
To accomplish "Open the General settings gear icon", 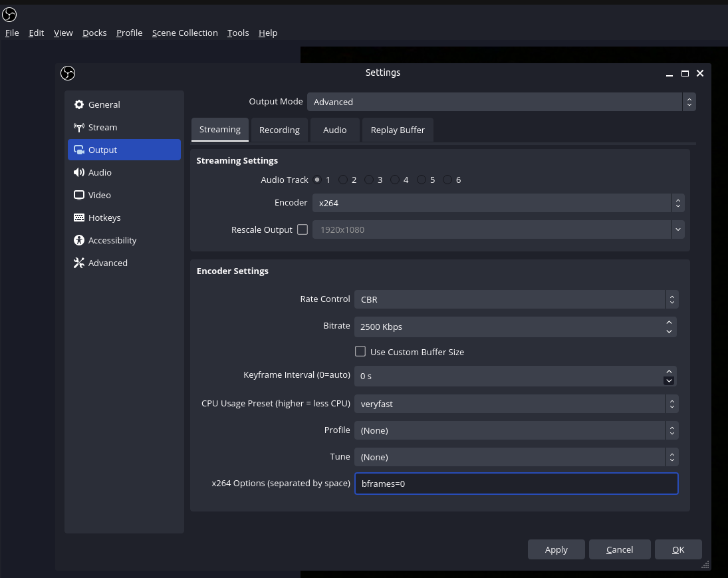I will pos(79,104).
